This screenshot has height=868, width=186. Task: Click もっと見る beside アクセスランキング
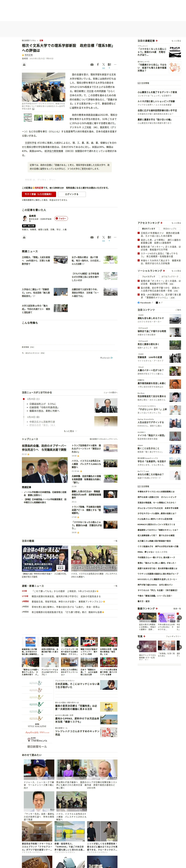pyautogui.click(x=176, y=223)
